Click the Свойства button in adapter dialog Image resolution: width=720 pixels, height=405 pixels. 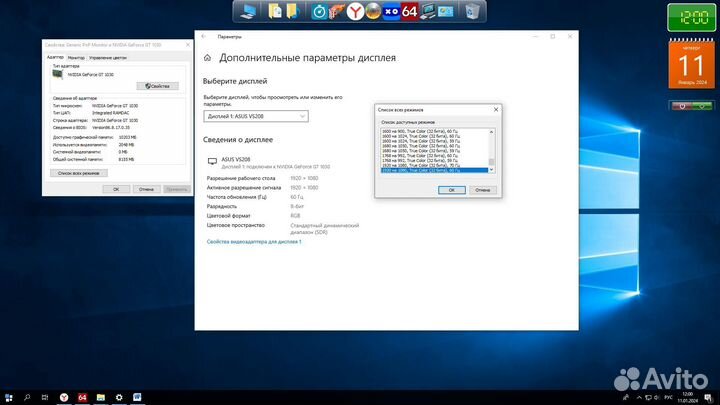[158, 86]
